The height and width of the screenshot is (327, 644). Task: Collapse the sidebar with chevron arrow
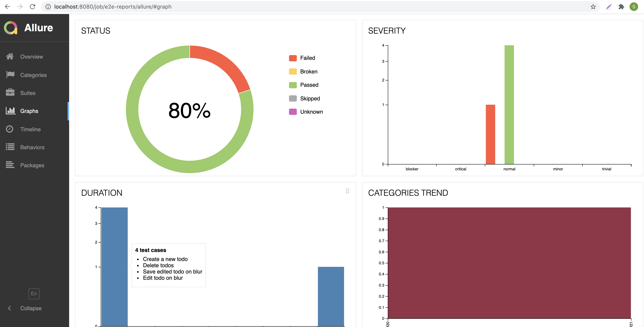(10, 308)
